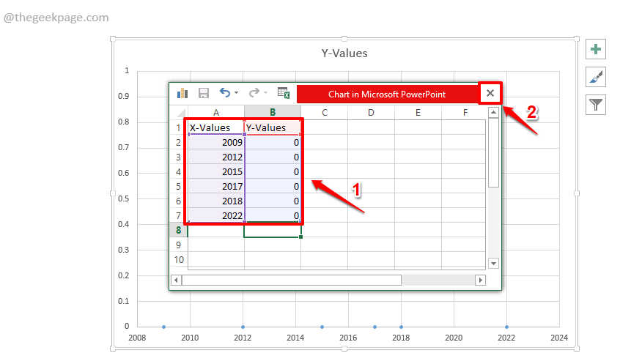Select the Y value cell in row 2
The height and width of the screenshot is (364, 620).
[273, 142]
